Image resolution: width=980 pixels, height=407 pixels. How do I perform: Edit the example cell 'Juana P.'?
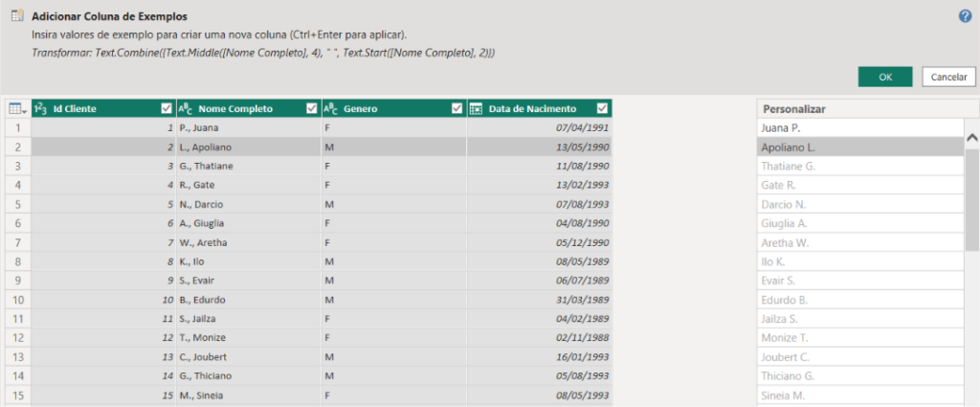860,127
